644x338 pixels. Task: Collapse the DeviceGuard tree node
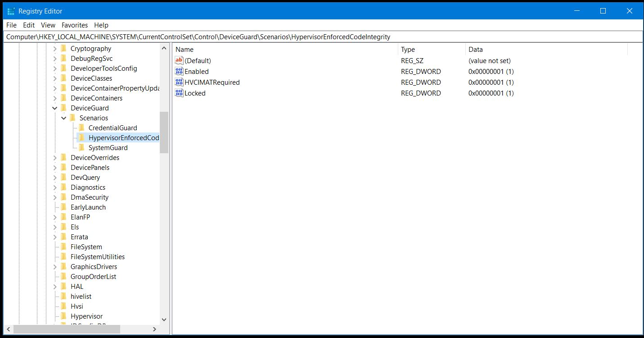tap(55, 108)
